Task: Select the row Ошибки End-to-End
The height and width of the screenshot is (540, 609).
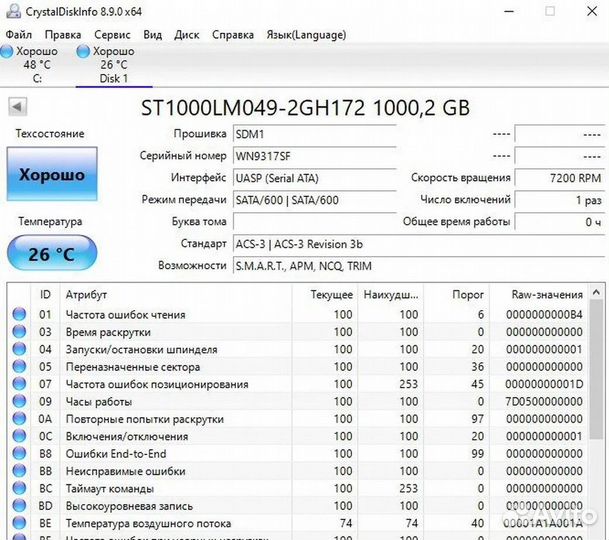Action: (298, 453)
